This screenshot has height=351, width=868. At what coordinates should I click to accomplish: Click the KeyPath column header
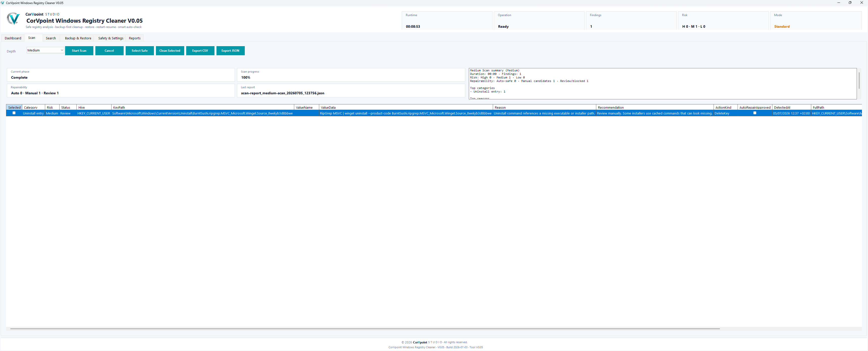coord(203,107)
